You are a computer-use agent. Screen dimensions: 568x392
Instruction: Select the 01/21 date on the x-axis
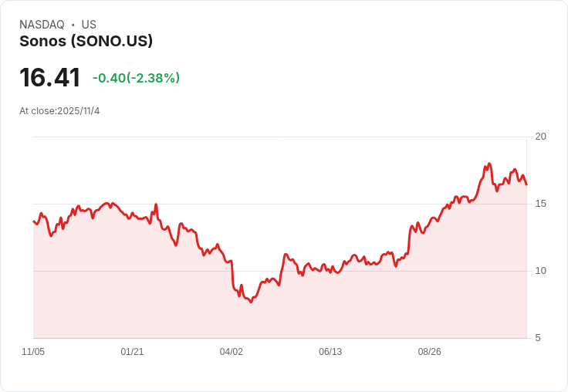tap(132, 352)
